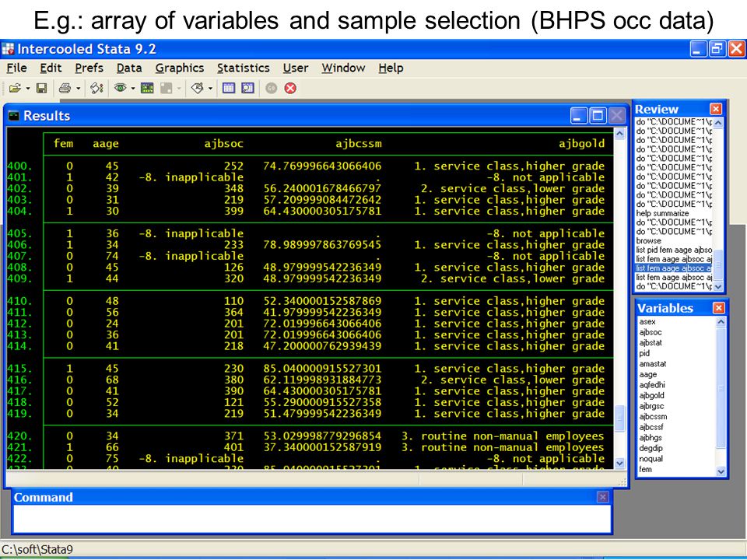747x560 pixels.
Task: Click the Results vertical scrollbar thumb
Action: coord(619,419)
